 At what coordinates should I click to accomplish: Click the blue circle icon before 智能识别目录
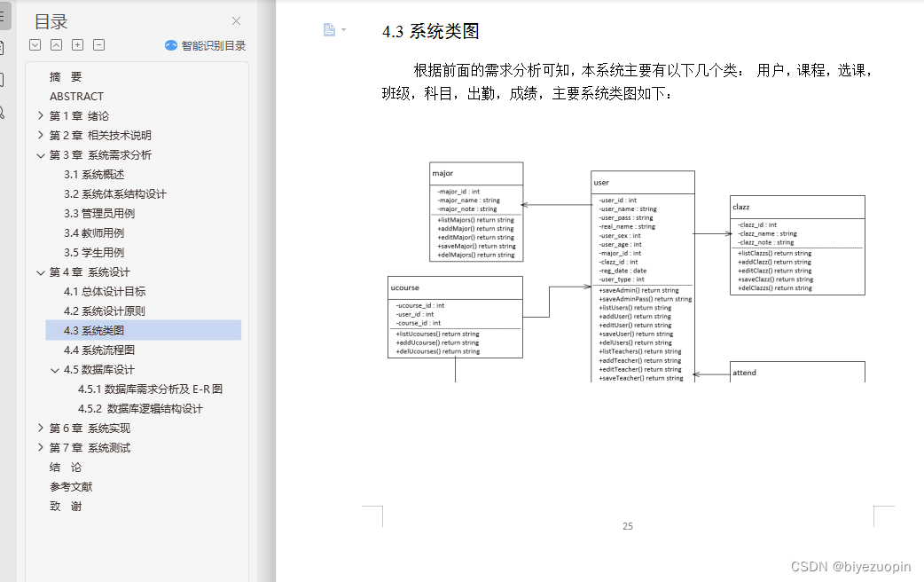(170, 43)
